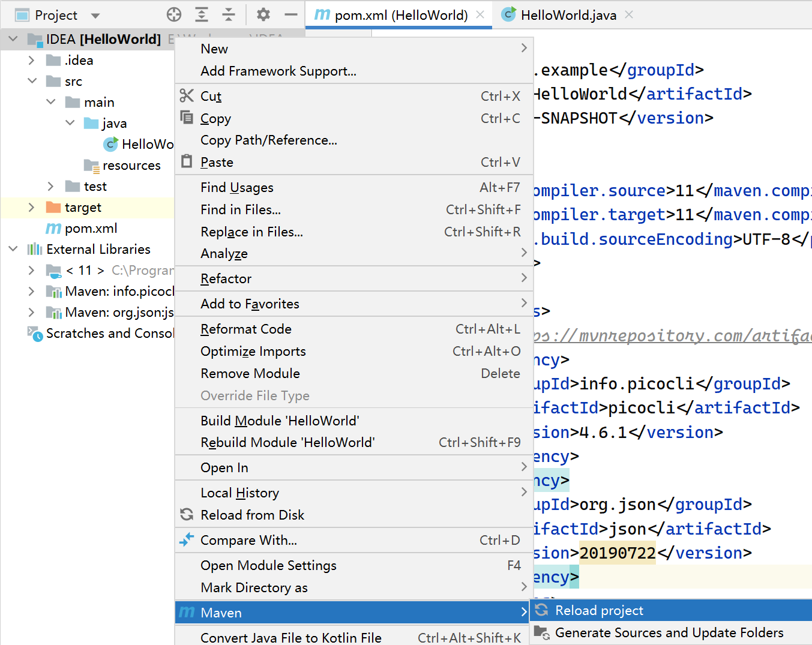Open the Analyze submenu

pos(354,253)
